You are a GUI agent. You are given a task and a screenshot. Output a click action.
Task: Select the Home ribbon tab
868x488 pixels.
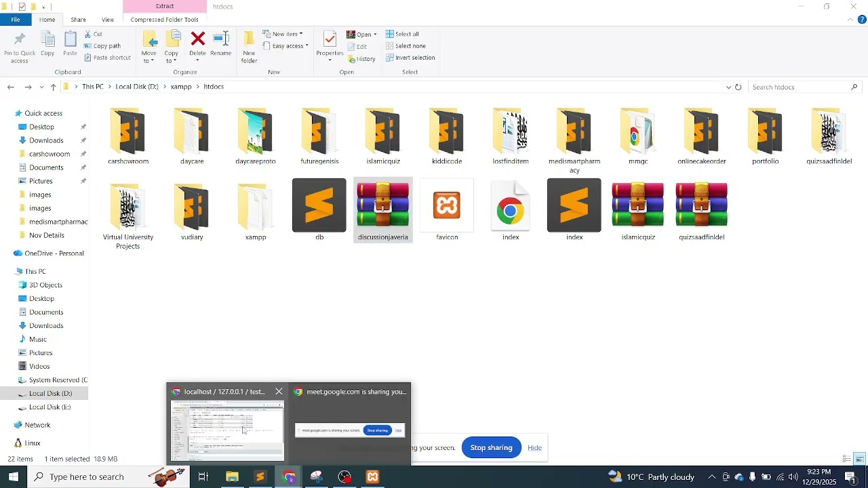click(x=47, y=20)
